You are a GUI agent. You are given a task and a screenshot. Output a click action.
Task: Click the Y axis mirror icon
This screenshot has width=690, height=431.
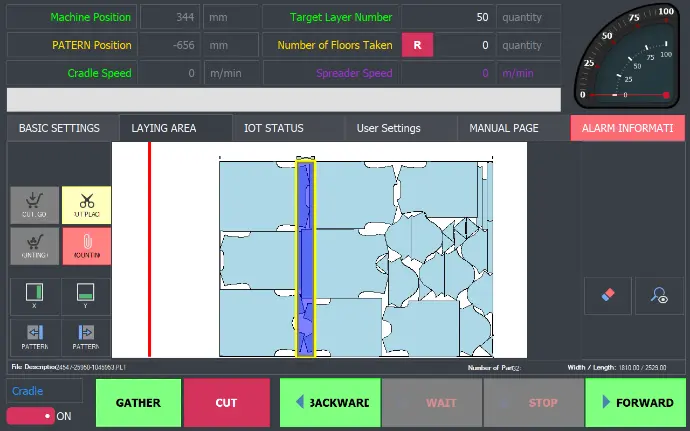(x=86, y=297)
